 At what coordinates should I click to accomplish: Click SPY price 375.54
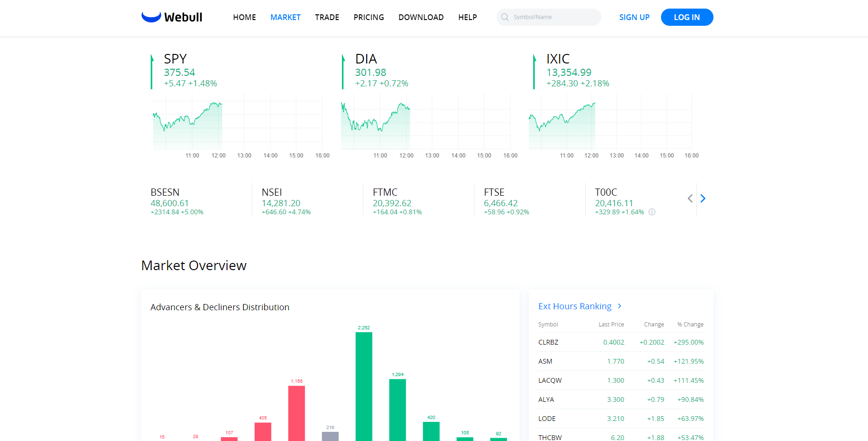coord(179,73)
